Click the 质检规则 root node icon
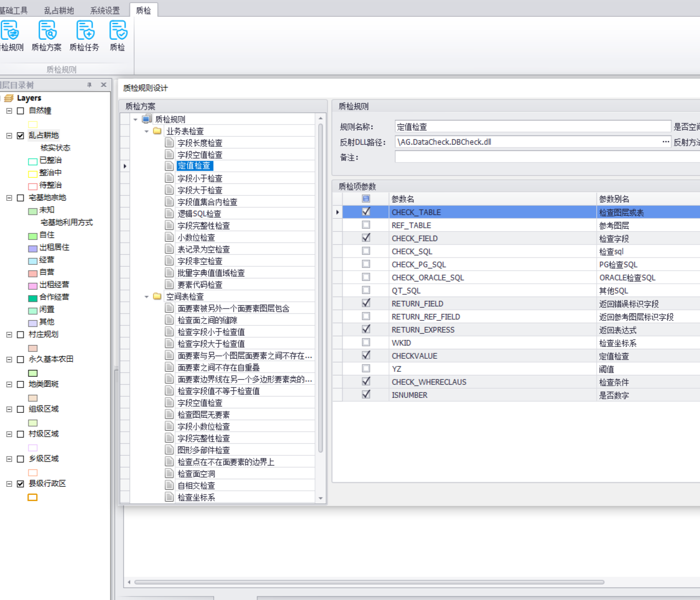This screenshot has width=700, height=600. (x=147, y=119)
